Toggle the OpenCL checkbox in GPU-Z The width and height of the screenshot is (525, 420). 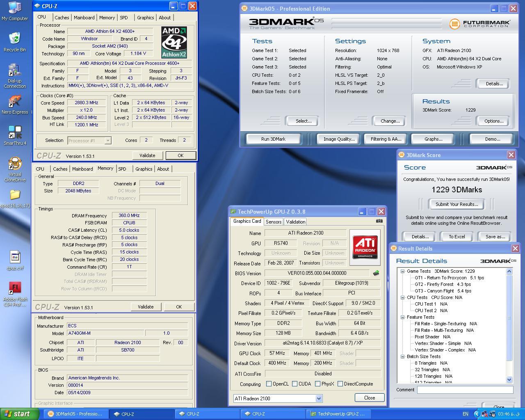pyautogui.click(x=269, y=384)
